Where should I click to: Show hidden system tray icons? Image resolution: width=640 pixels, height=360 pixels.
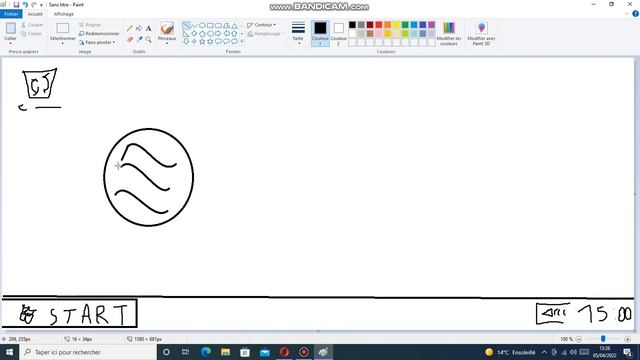coord(544,352)
